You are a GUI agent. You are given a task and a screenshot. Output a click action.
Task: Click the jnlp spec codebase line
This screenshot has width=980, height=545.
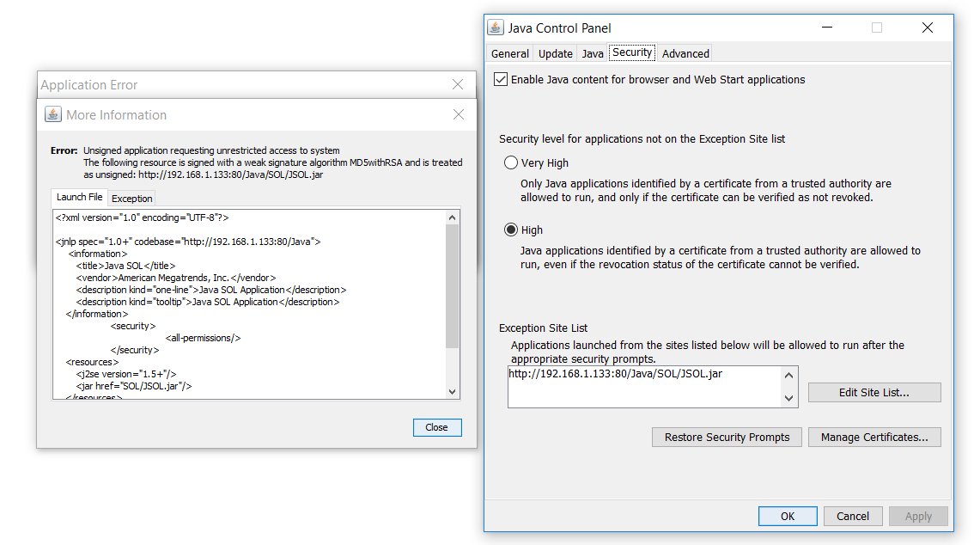pos(187,242)
